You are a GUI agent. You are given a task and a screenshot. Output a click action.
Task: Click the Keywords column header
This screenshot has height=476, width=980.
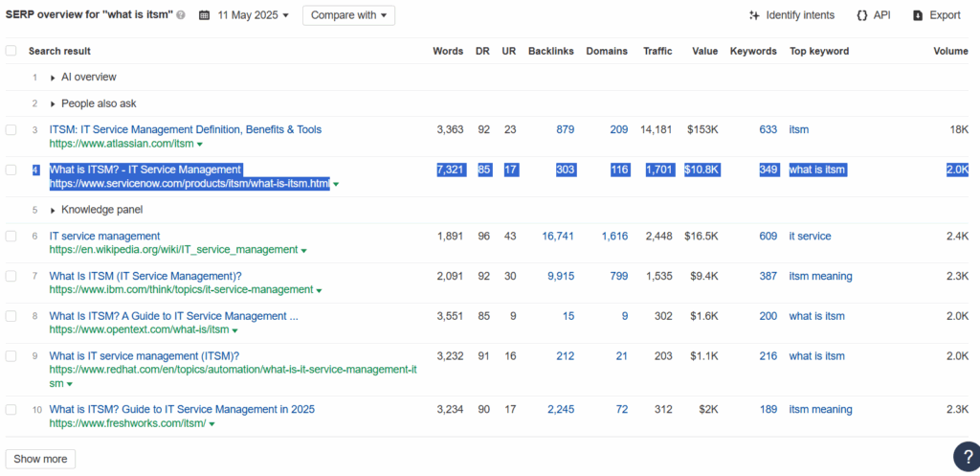pos(753,52)
